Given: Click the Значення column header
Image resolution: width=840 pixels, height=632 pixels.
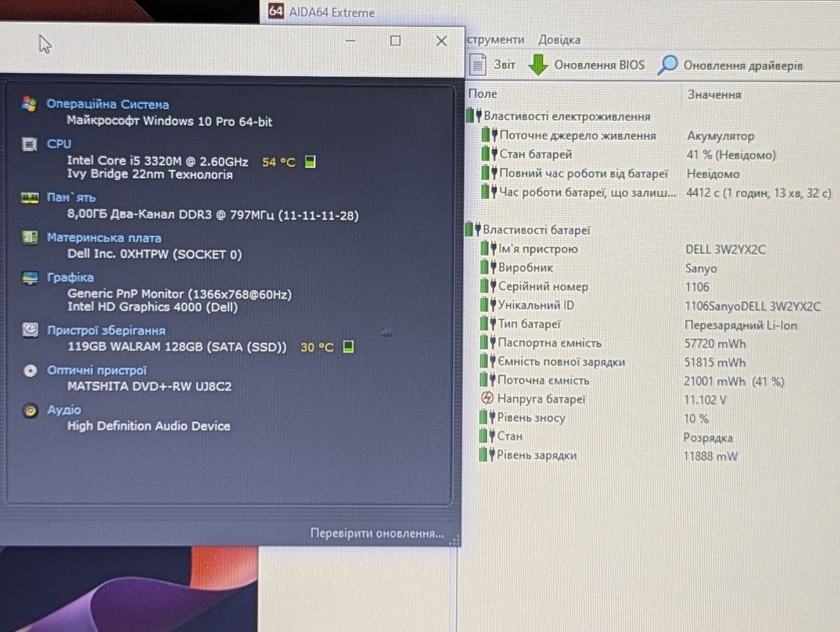Looking at the screenshot, I should coord(714,95).
